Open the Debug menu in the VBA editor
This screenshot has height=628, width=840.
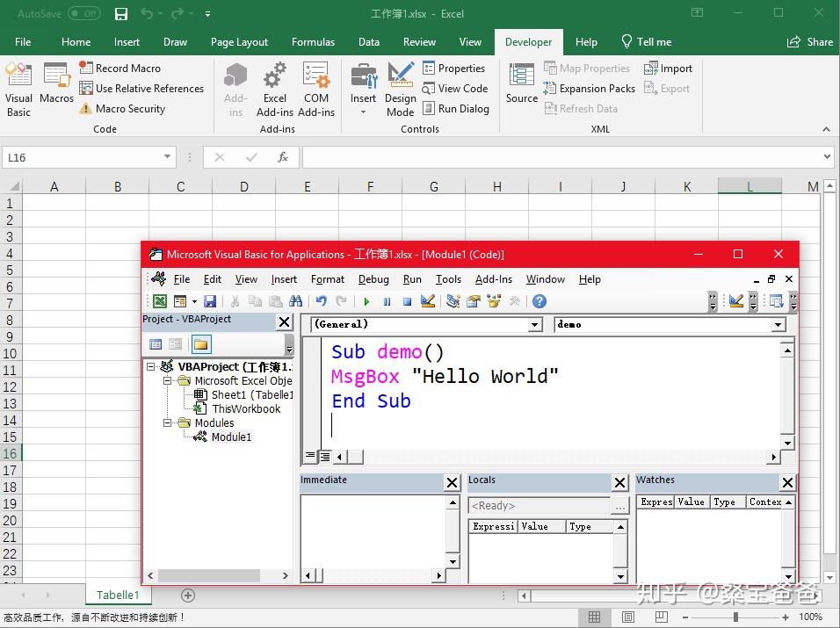point(373,279)
